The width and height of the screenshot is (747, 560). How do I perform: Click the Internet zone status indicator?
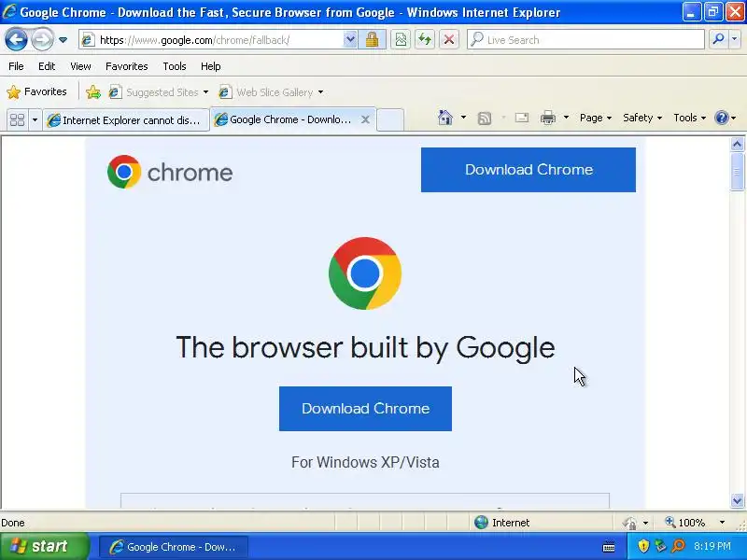(x=501, y=523)
